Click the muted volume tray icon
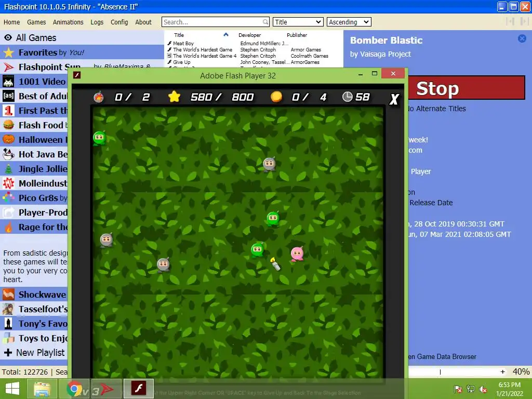Viewport: 532px width, 399px height. pyautogui.click(x=483, y=389)
